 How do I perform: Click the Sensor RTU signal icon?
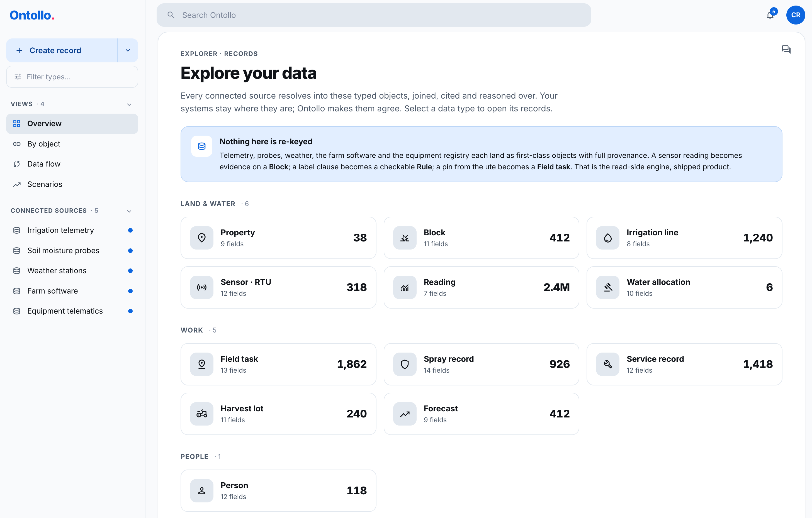(202, 287)
